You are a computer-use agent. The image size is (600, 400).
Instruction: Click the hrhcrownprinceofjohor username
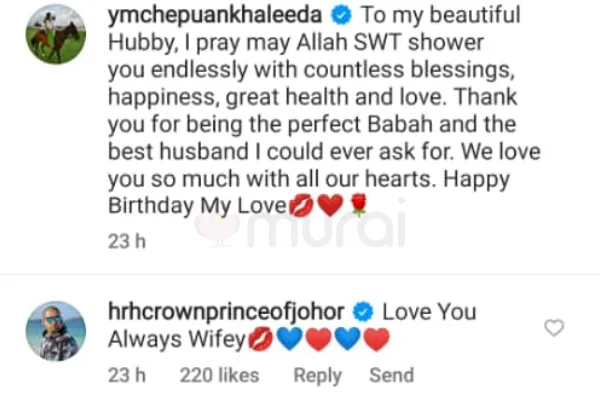226,312
